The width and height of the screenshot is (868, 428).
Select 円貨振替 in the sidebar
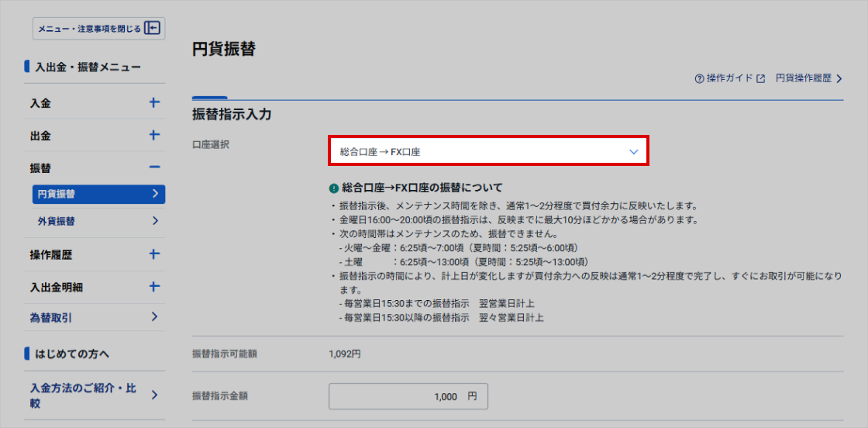point(98,194)
